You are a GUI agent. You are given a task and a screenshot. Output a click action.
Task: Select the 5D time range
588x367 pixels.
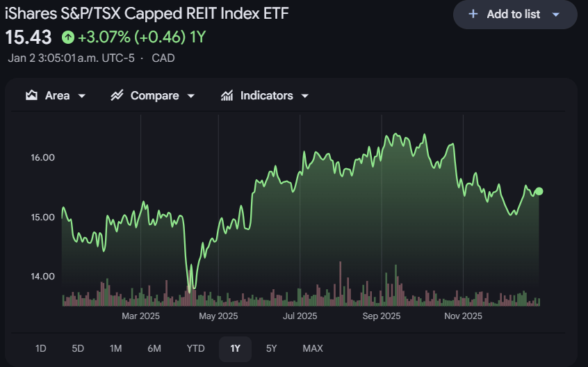coord(78,349)
